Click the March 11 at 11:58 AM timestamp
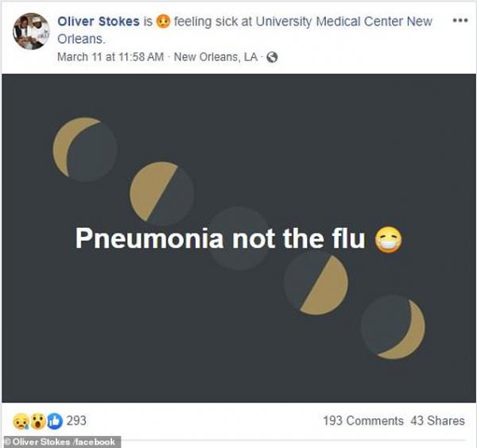 [111, 57]
